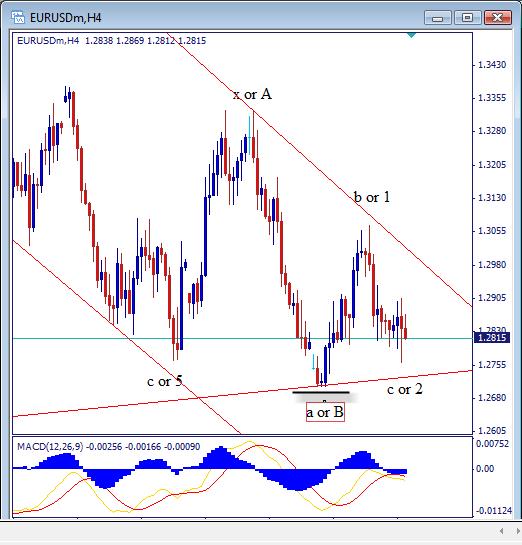Click the 0.00752 MACD scale value
This screenshot has height=545, width=522.
[492, 444]
